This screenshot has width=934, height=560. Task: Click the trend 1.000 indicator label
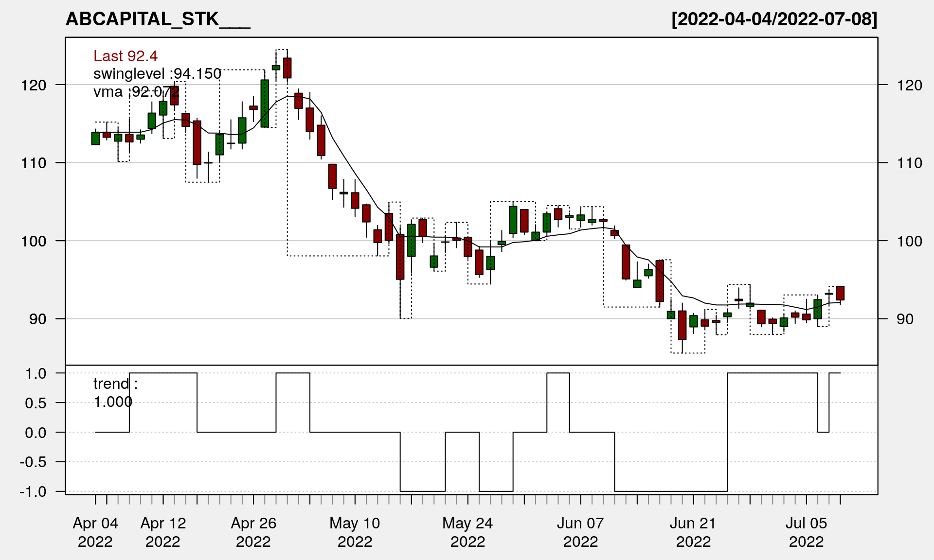coord(115,393)
